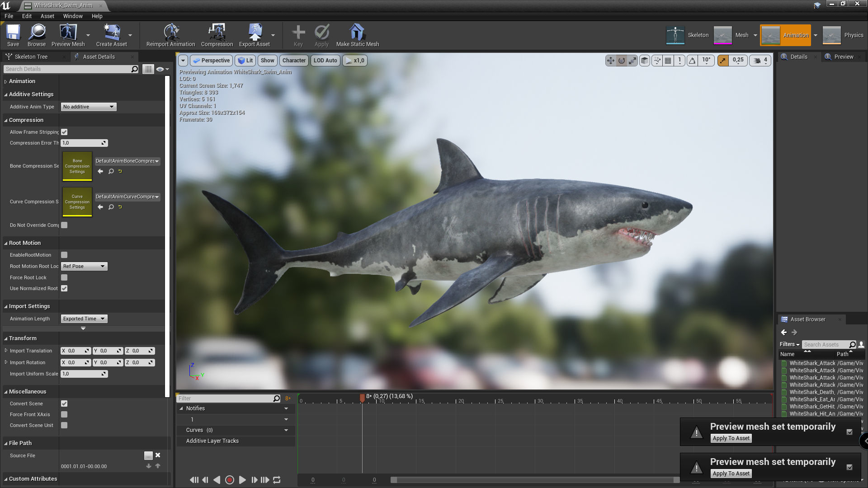Viewport: 868px width, 488px height.
Task: Open Root Motion Root Lock dropdown
Action: [x=84, y=266]
